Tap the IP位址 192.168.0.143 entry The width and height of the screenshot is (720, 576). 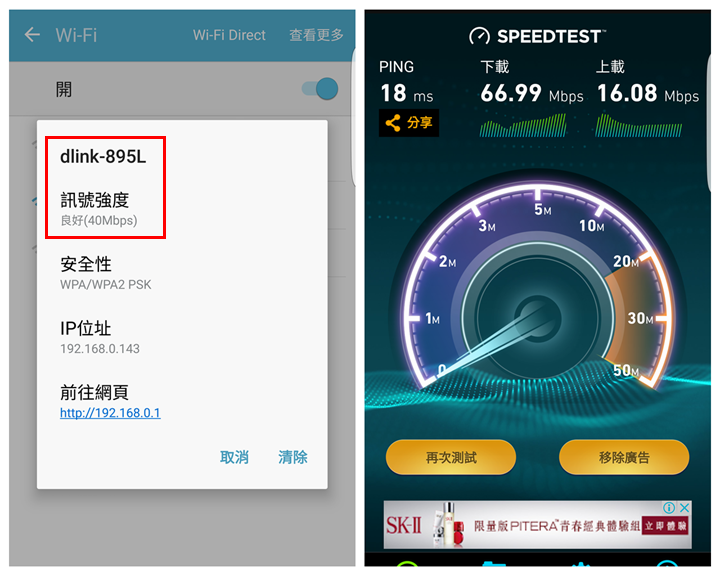click(x=100, y=338)
